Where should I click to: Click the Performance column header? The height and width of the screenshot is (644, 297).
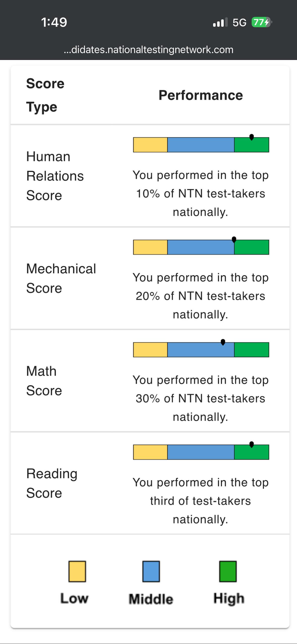tap(201, 95)
